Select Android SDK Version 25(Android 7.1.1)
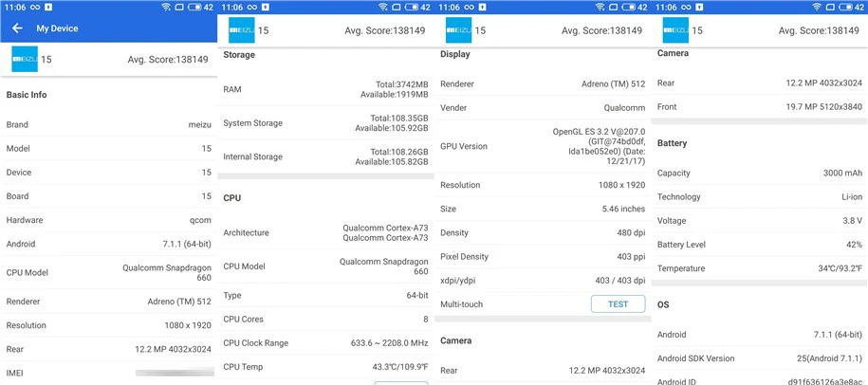This screenshot has width=868, height=385. click(830, 358)
